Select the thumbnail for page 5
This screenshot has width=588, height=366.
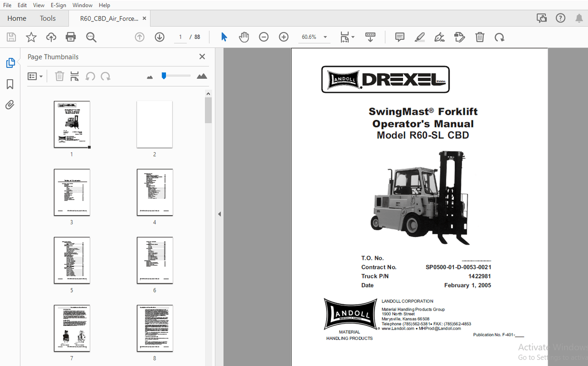click(72, 260)
